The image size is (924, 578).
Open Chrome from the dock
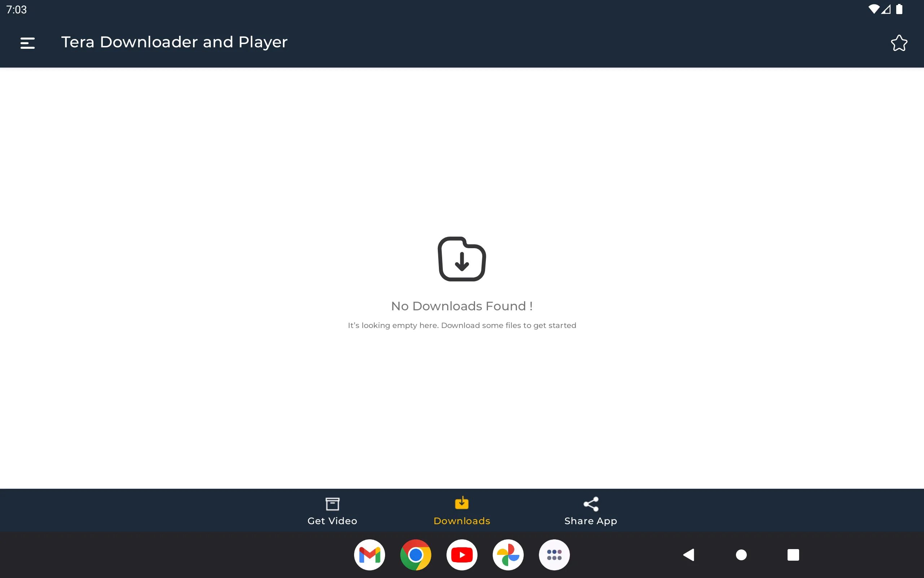coord(415,555)
